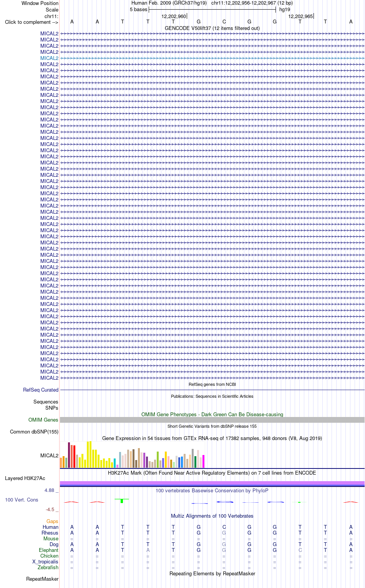This screenshot has height=588, width=365.
Task: Open H3K27Ac Mark ENCODE track title
Action: tap(212, 473)
